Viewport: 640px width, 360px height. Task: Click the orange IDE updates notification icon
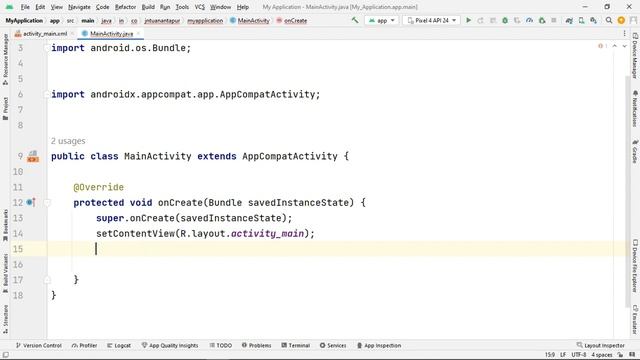(x=621, y=20)
